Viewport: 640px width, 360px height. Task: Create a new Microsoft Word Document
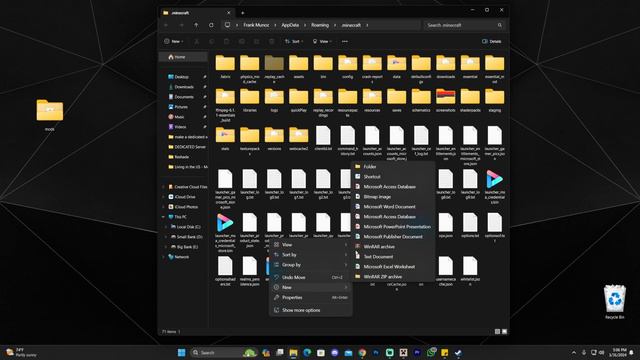(393, 207)
